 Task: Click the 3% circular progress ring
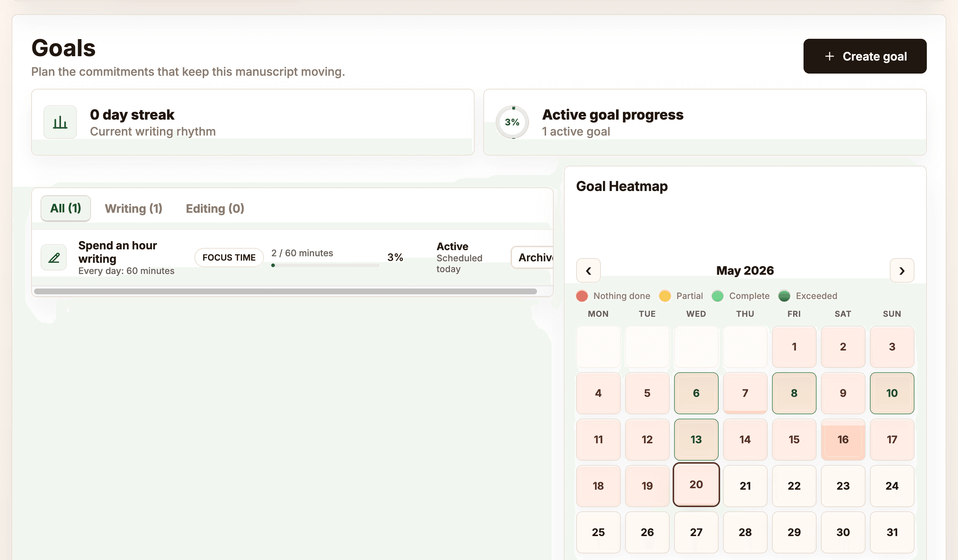coord(512,122)
